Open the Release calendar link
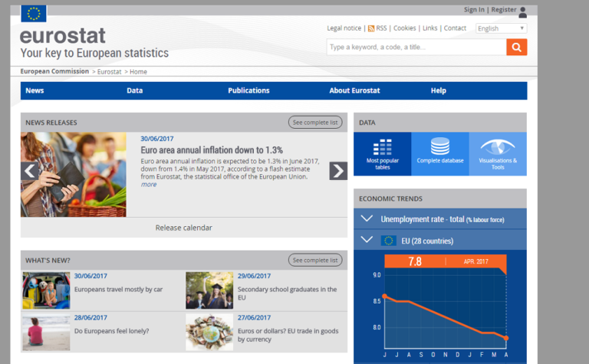 (x=184, y=228)
